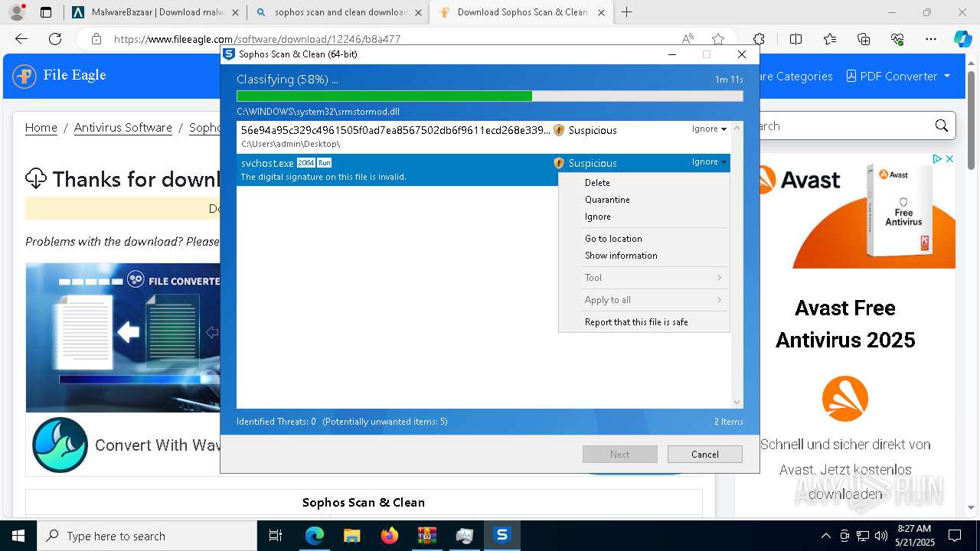The width and height of the screenshot is (980, 551).
Task: Open File Explorer from taskbar
Action: coord(351,536)
